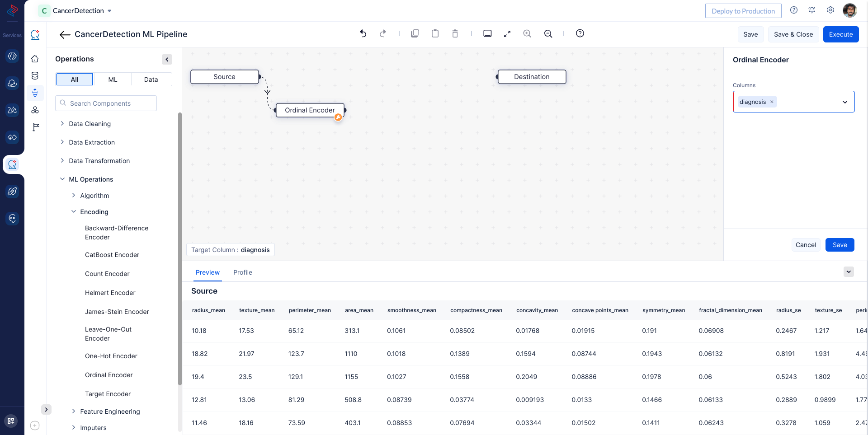Image resolution: width=868 pixels, height=435 pixels.
Task: Switch operations filter to ML
Action: 113,80
